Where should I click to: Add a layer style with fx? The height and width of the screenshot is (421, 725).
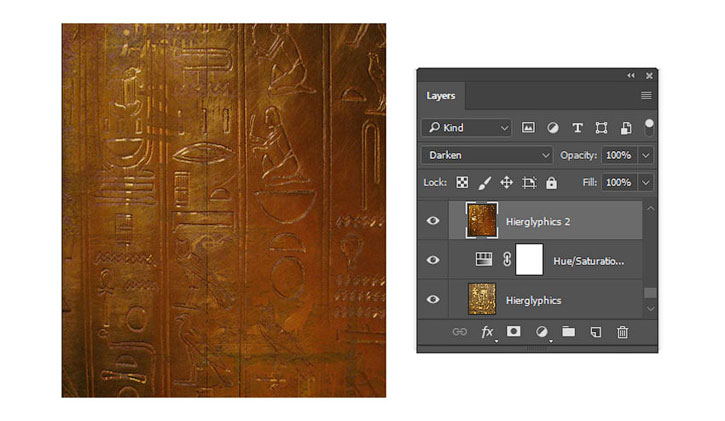(487, 332)
